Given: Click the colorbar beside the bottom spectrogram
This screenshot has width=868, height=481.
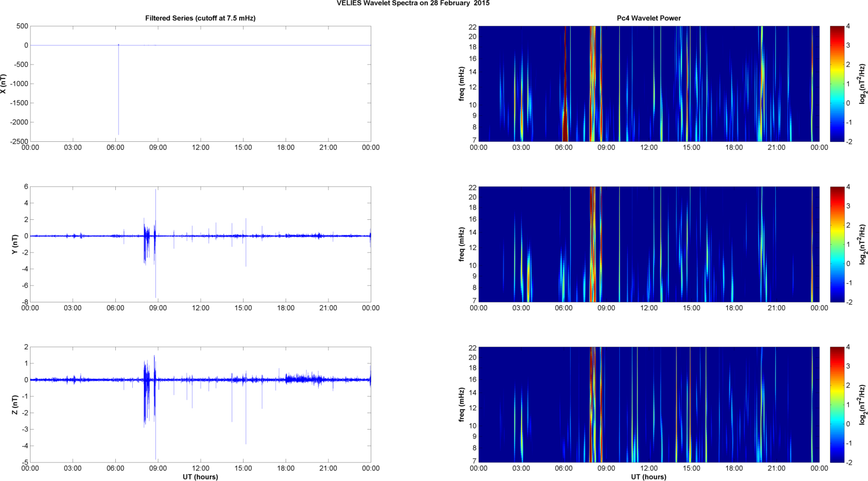Looking at the screenshot, I should tap(837, 405).
